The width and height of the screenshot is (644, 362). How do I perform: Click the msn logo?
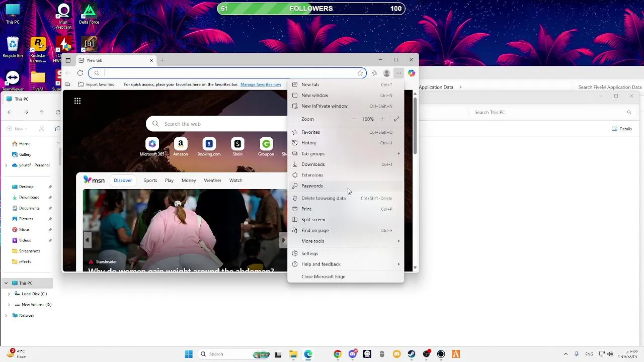(94, 180)
